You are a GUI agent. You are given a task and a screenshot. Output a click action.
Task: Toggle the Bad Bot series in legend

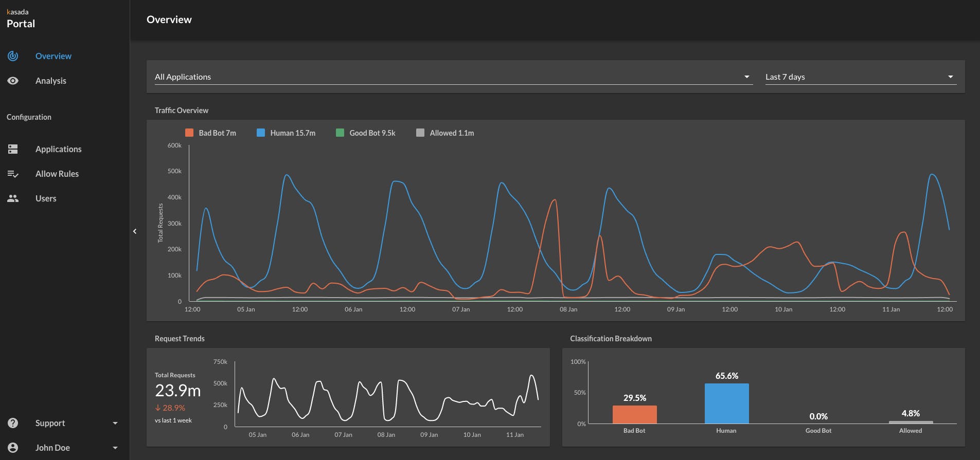point(210,133)
